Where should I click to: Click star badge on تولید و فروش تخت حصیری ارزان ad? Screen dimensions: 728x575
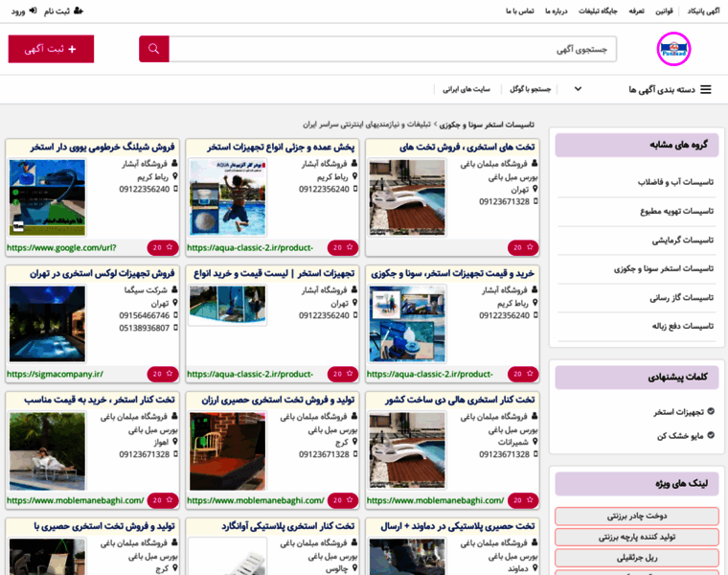tap(343, 500)
